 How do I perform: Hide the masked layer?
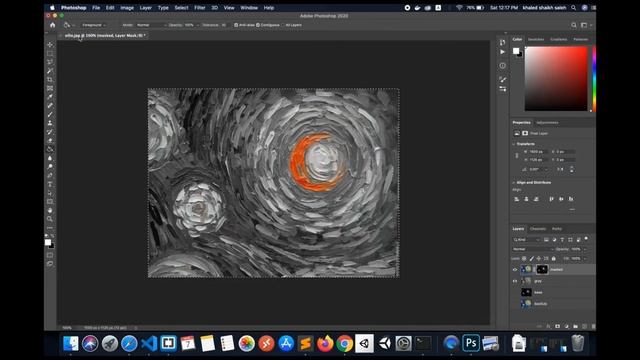[515, 269]
